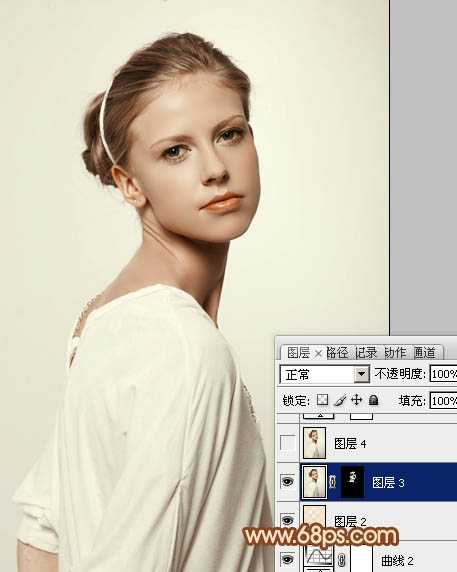
Task: Close the 图层 tab with X
Action: click(x=318, y=353)
